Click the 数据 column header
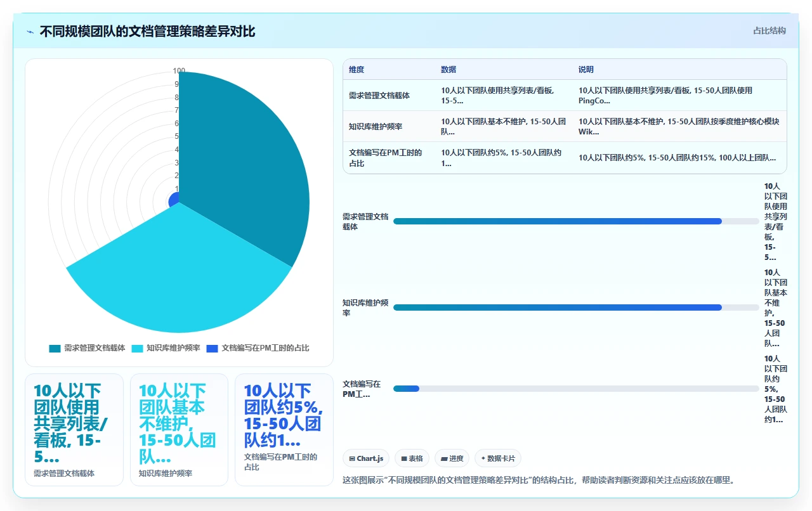This screenshot has height=511, width=812. point(449,70)
